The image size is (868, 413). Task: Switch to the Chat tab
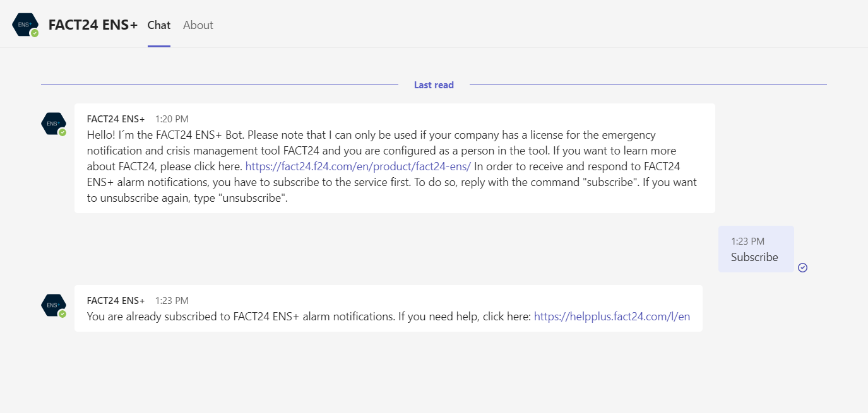tap(159, 25)
